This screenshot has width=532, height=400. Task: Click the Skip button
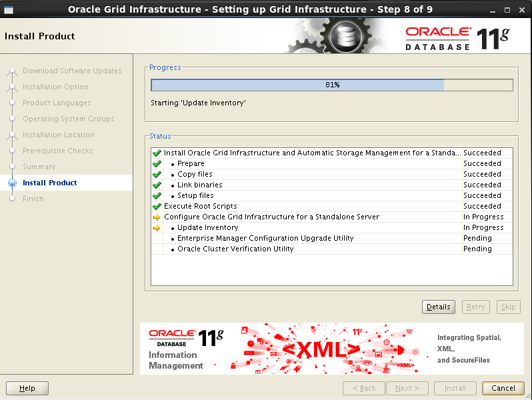tap(508, 307)
